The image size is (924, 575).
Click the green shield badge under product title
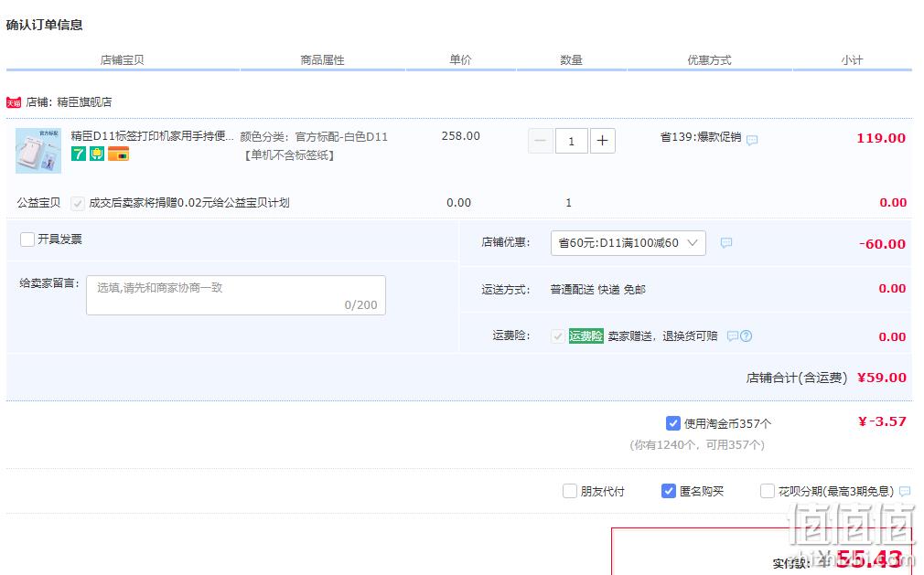pyautogui.click(x=97, y=154)
